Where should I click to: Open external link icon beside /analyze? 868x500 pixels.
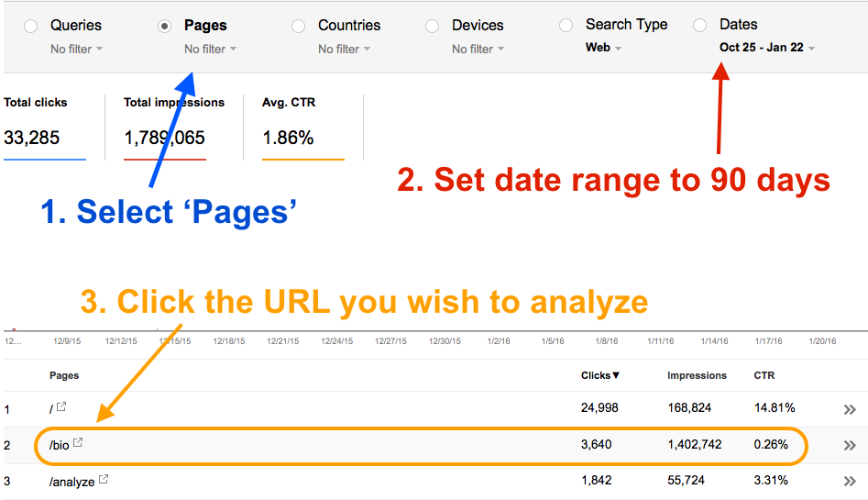click(x=104, y=479)
